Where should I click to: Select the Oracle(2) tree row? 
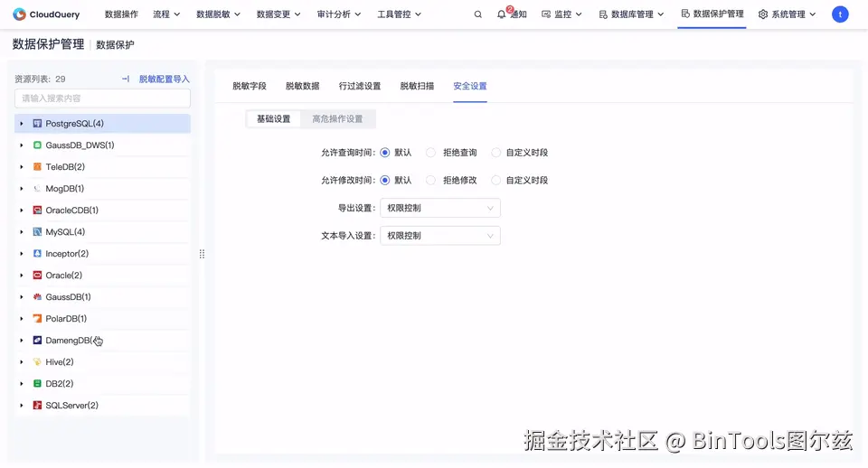(x=102, y=275)
